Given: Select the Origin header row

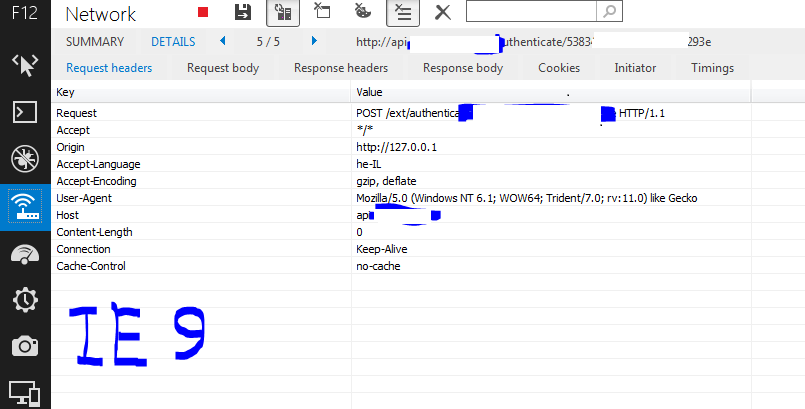Looking at the screenshot, I should (x=401, y=147).
